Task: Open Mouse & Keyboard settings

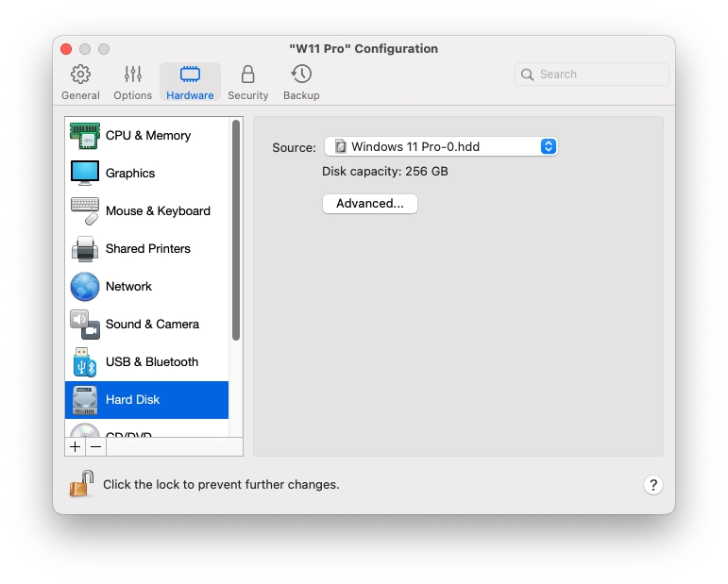Action: point(157,211)
